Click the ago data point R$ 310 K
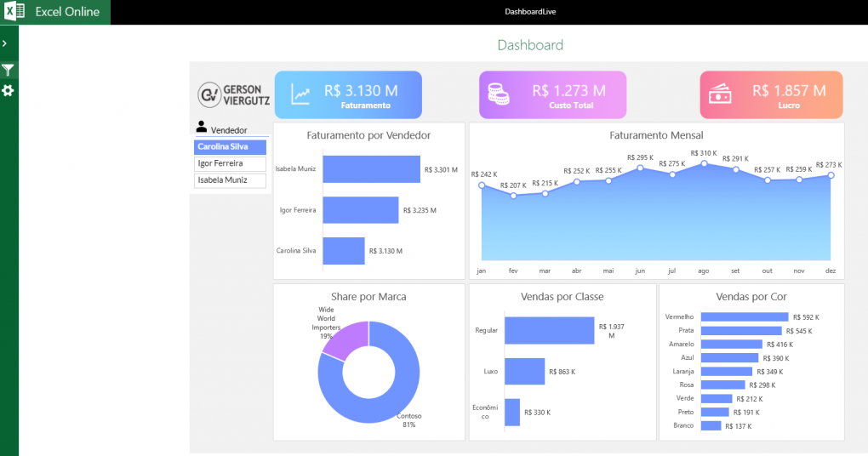 tap(704, 163)
